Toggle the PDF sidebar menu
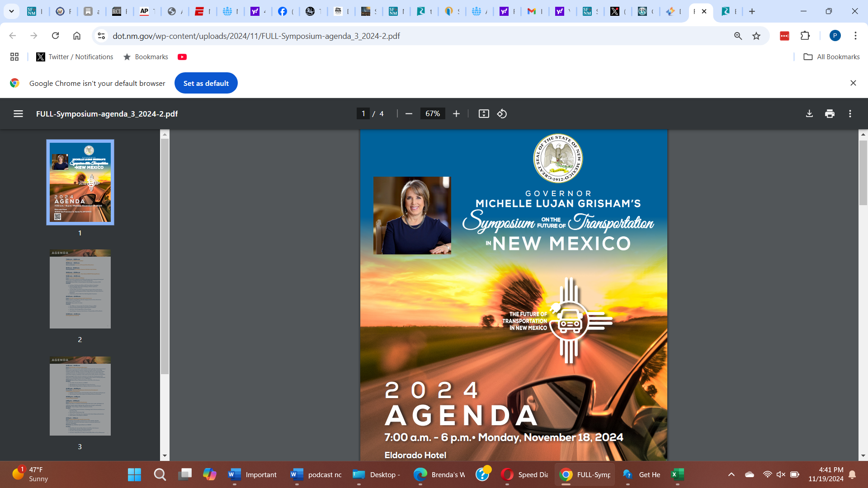 click(x=18, y=114)
